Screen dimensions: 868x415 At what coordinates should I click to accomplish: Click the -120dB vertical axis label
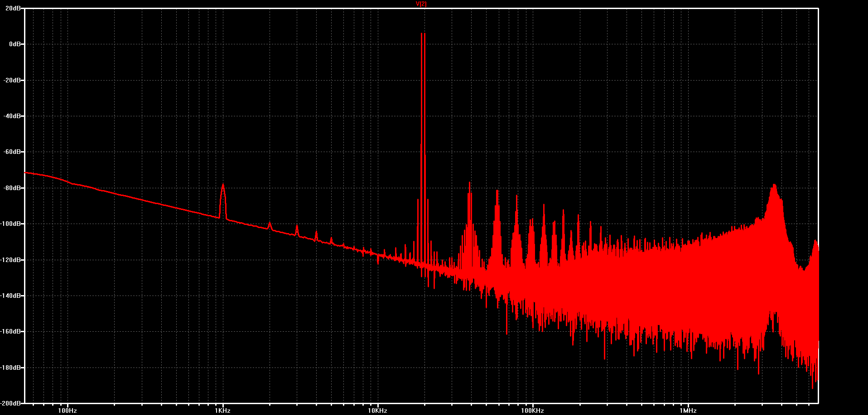tap(10, 260)
